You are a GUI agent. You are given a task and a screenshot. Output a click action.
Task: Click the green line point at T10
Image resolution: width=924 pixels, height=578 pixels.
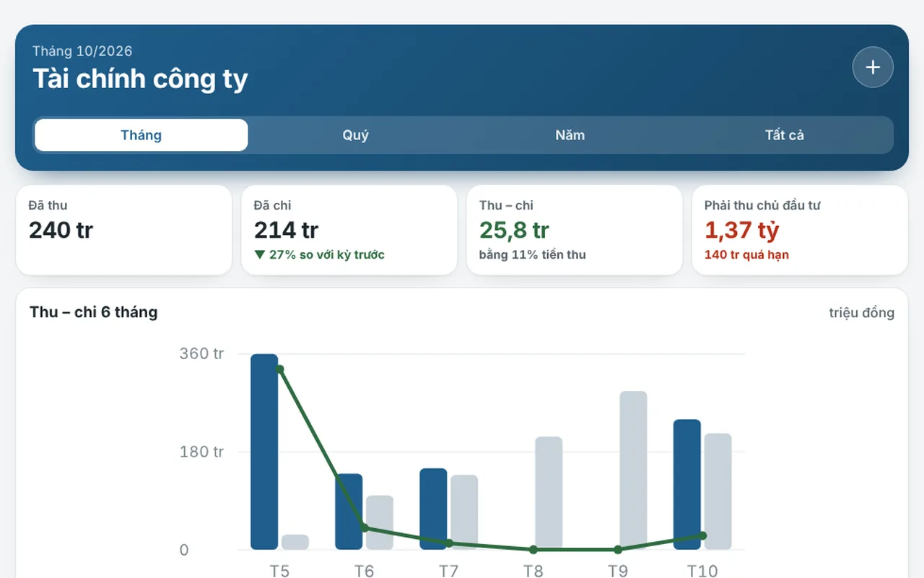click(x=702, y=536)
